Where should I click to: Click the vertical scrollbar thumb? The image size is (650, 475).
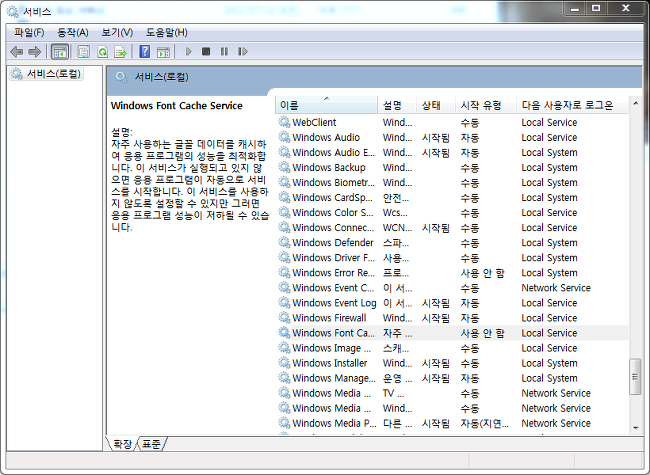point(635,377)
